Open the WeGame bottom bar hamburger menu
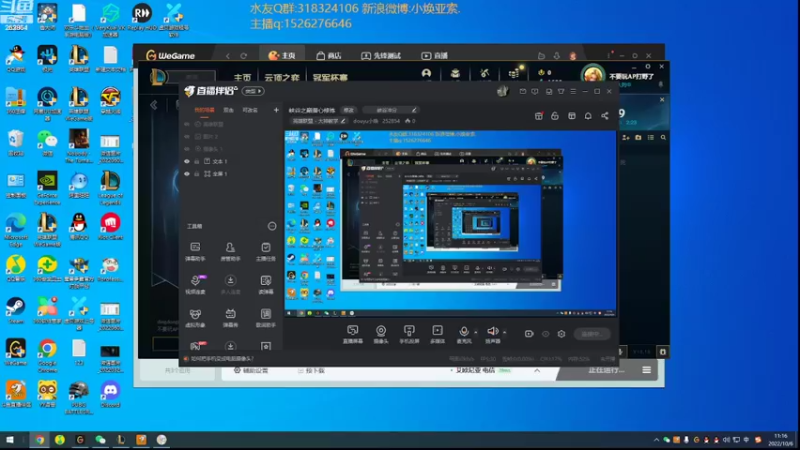800x450 pixels. 646,370
